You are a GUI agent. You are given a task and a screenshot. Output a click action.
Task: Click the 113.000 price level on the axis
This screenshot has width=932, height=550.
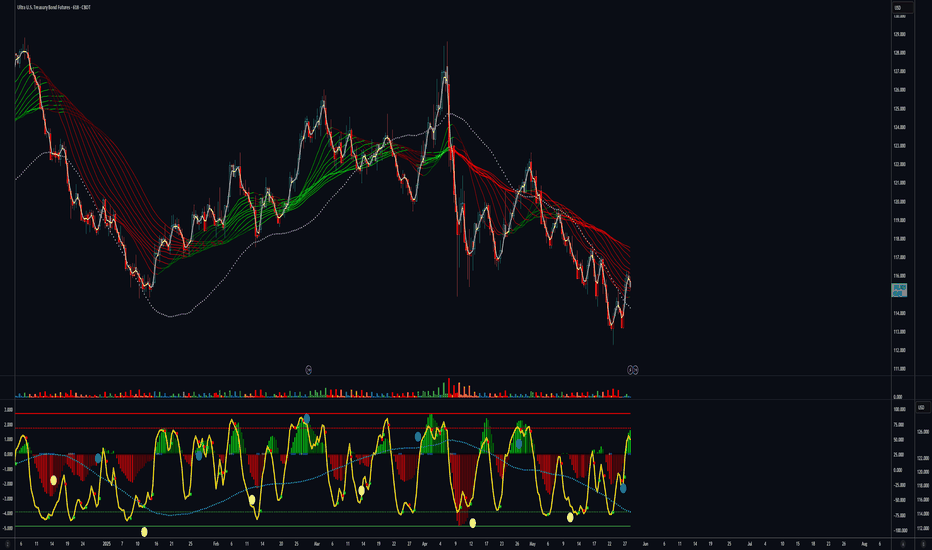pos(899,332)
